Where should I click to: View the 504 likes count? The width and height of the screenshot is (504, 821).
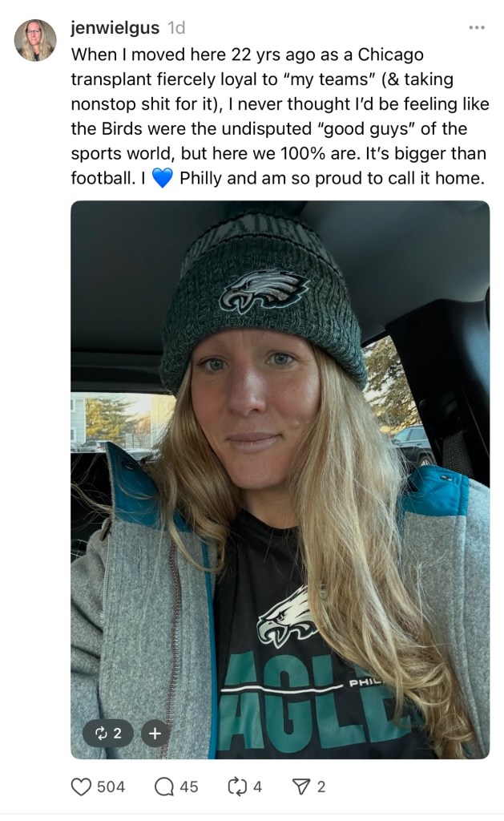[x=111, y=787]
